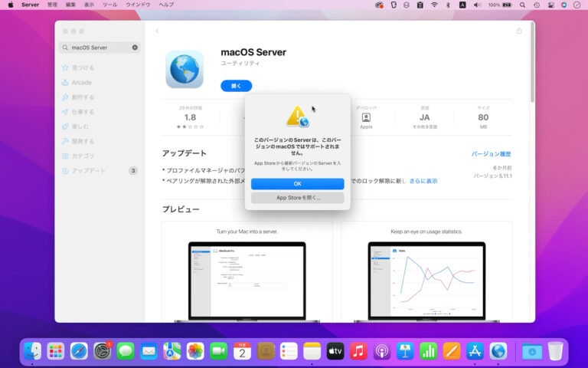The image size is (588, 368).
Task: Open Launchpad from the Dock
Action: (56, 351)
